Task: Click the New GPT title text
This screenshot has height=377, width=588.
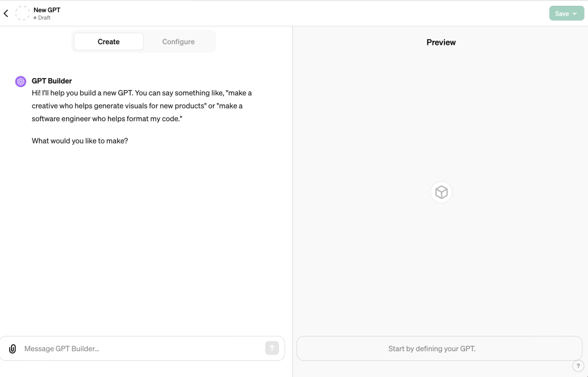Action: pos(47,10)
